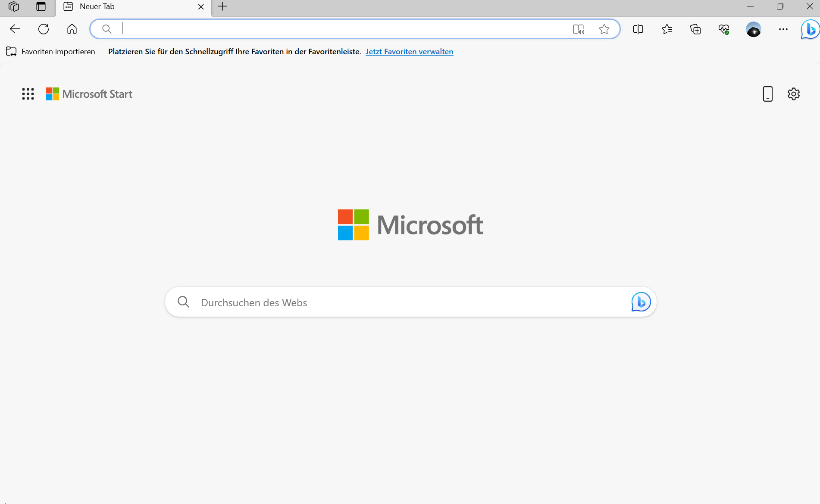Open the mobile phone icon on page

pyautogui.click(x=767, y=94)
